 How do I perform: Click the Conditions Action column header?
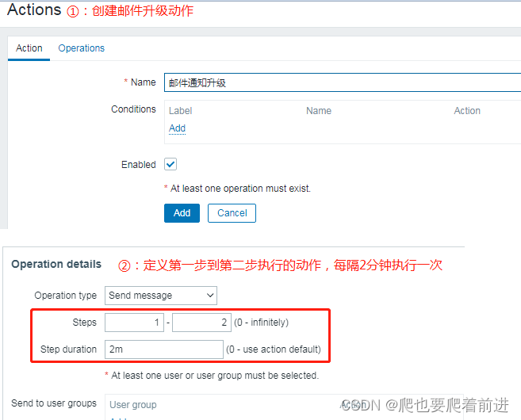point(467,111)
